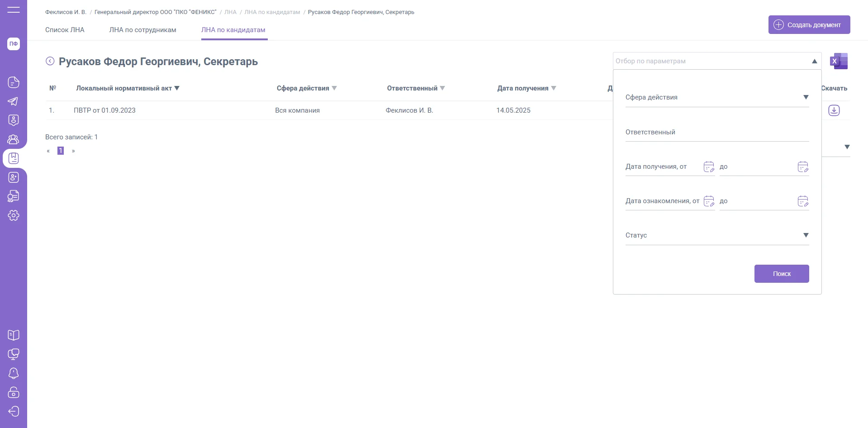This screenshot has height=428, width=868.
Task: Open calendar for Дата ознакомления end date
Action: coord(803,201)
